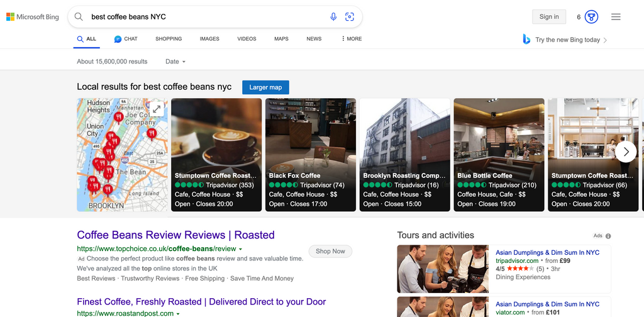Open the Black Fox Coffee card
Image resolution: width=644 pixels, height=317 pixels.
[x=311, y=155]
